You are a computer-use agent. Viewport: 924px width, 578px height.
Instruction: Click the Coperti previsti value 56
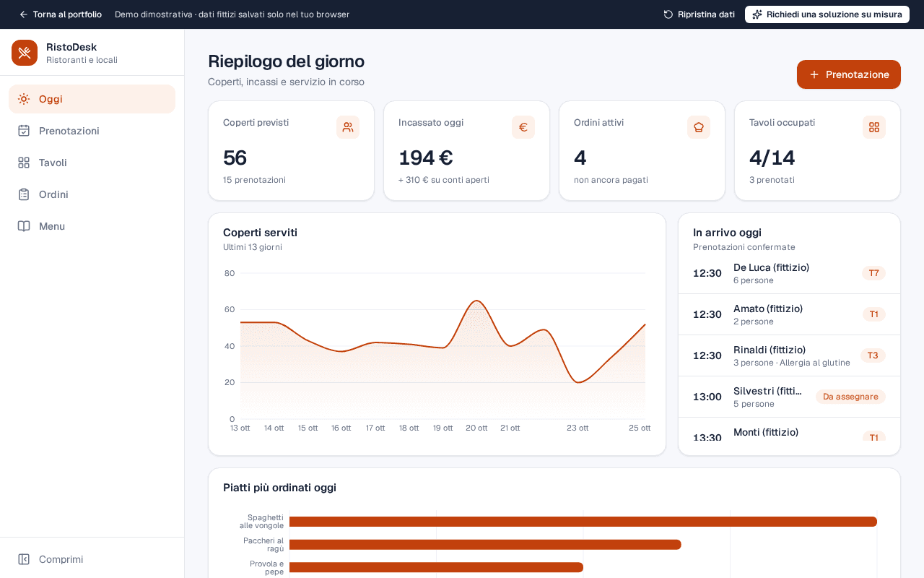point(235,158)
